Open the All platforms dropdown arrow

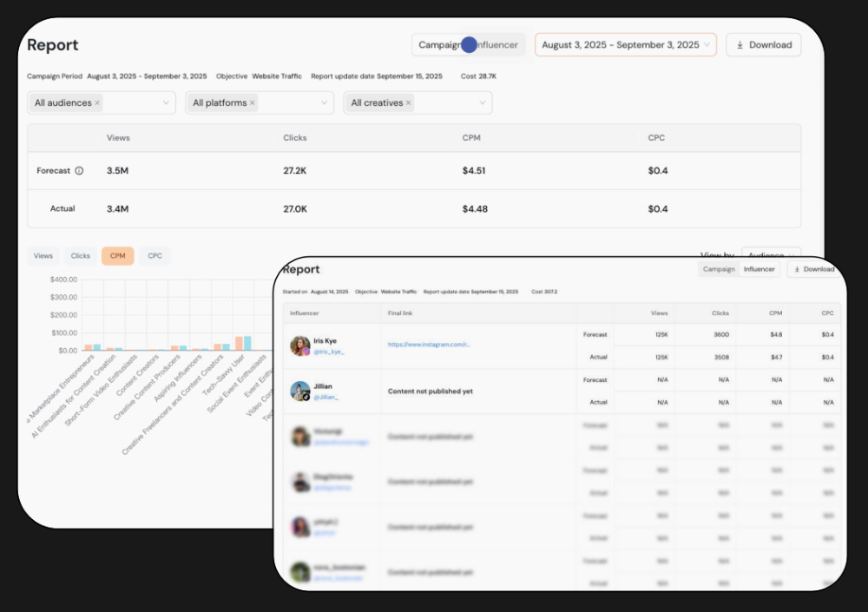324,103
